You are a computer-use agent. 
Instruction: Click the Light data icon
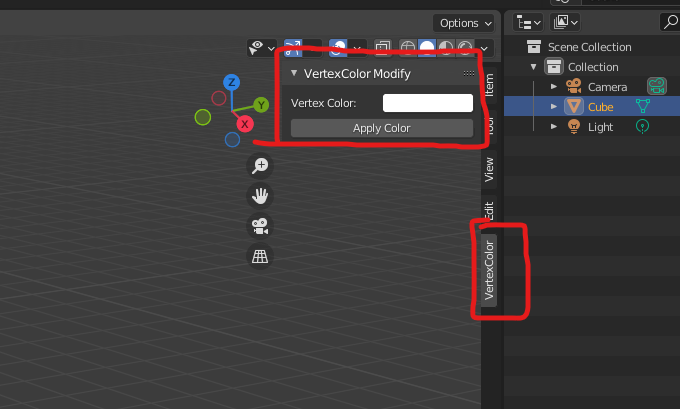coord(642,126)
